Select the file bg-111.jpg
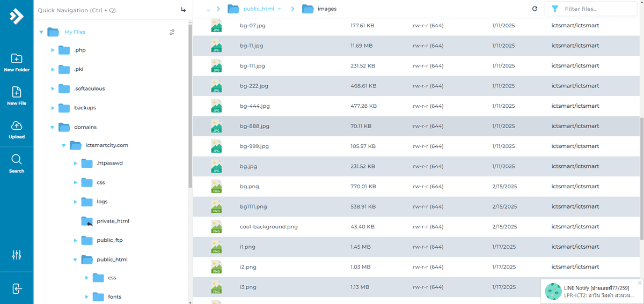The image size is (644, 304). [x=252, y=66]
